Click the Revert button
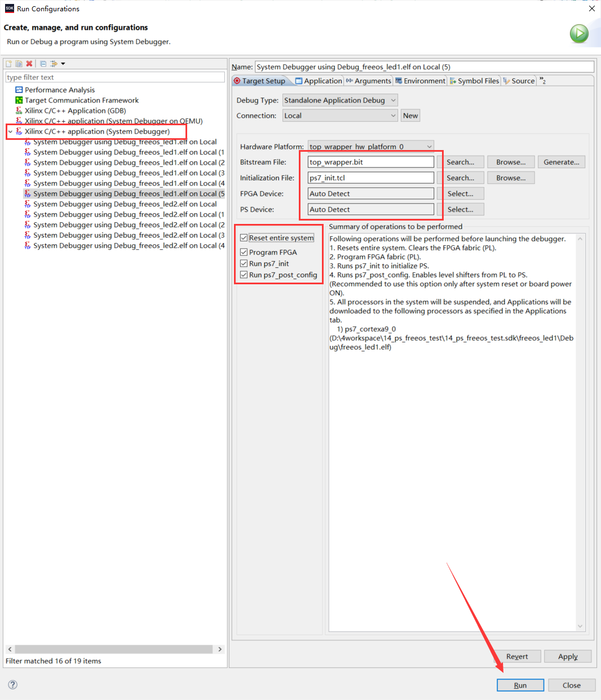 tap(517, 657)
